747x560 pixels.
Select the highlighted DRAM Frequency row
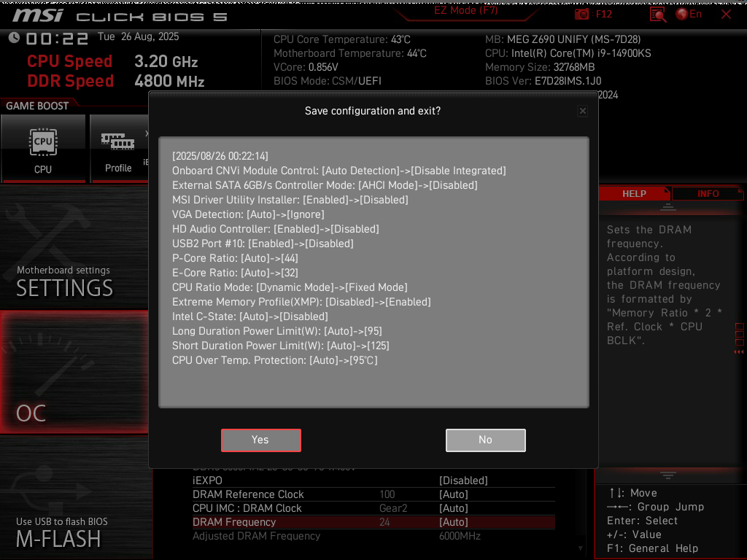(373, 522)
